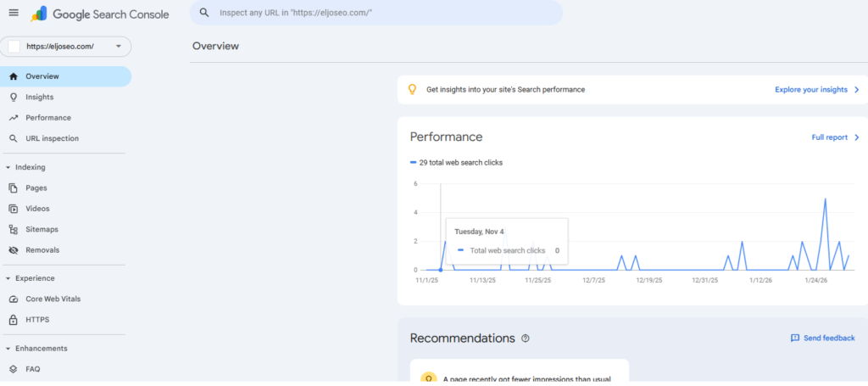Screen dimensions: 868x386
Task: Click chevron next to Full report
Action: tap(856, 137)
